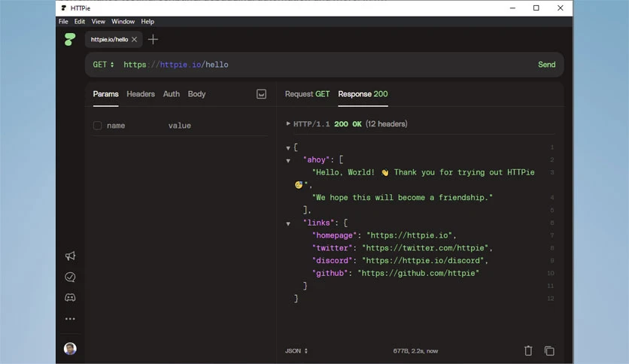Open the View menu
The height and width of the screenshot is (364, 629).
pyautogui.click(x=98, y=22)
